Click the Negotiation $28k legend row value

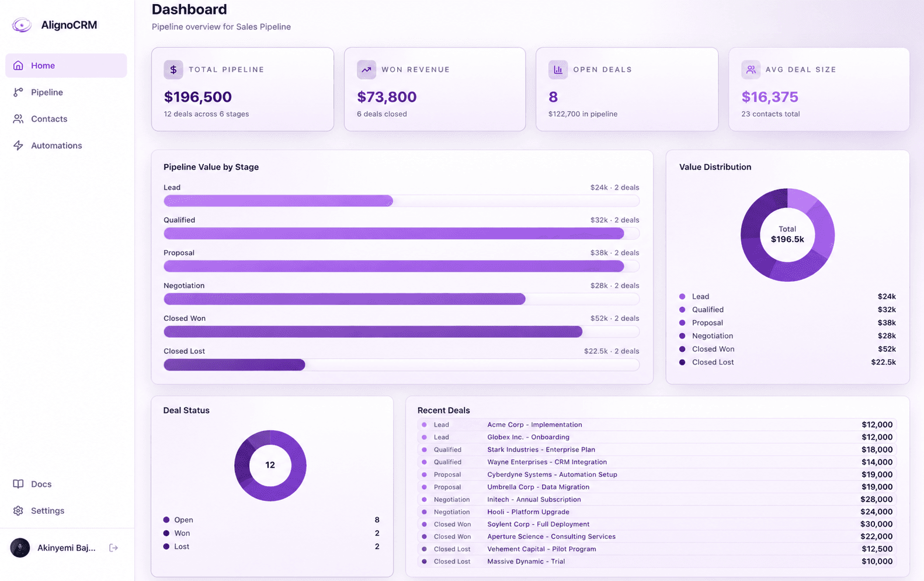coord(887,336)
